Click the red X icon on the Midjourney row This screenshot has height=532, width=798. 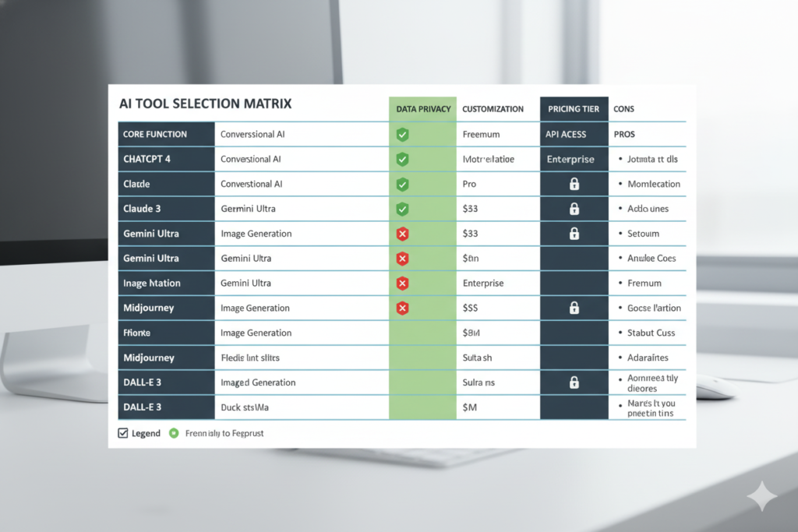tap(402, 308)
